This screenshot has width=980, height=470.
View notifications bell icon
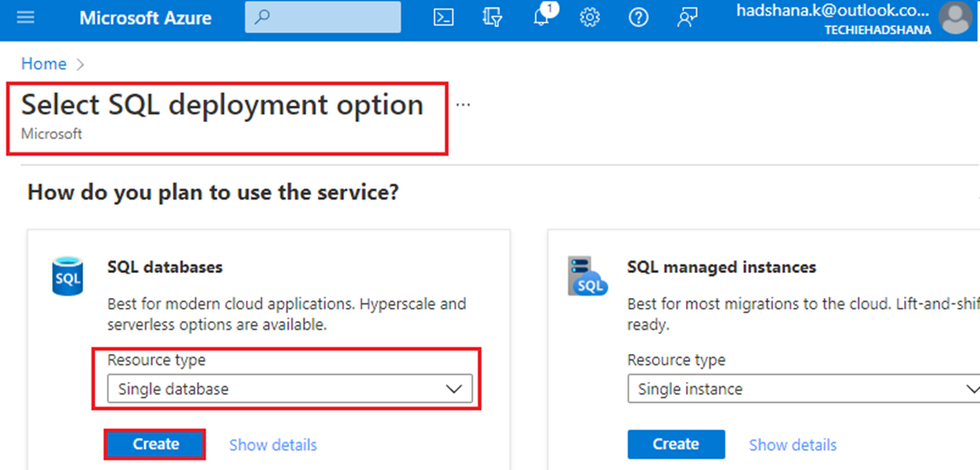[x=541, y=18]
